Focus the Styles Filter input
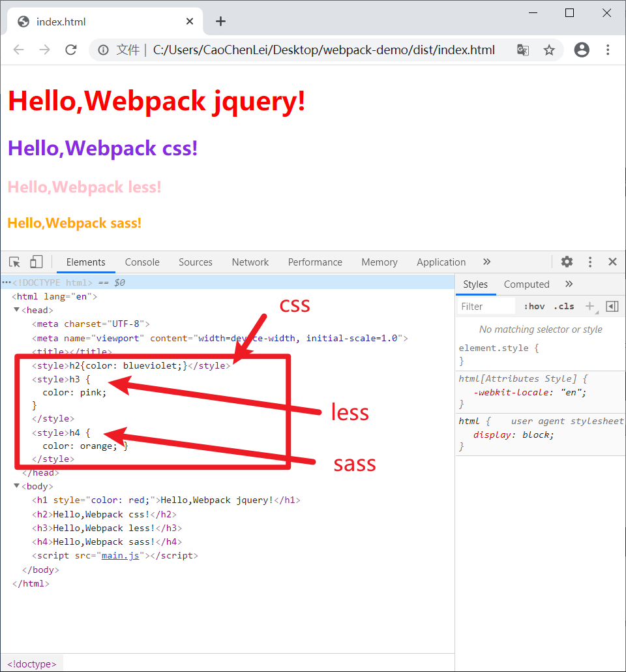The height and width of the screenshot is (672, 626). coord(486,307)
